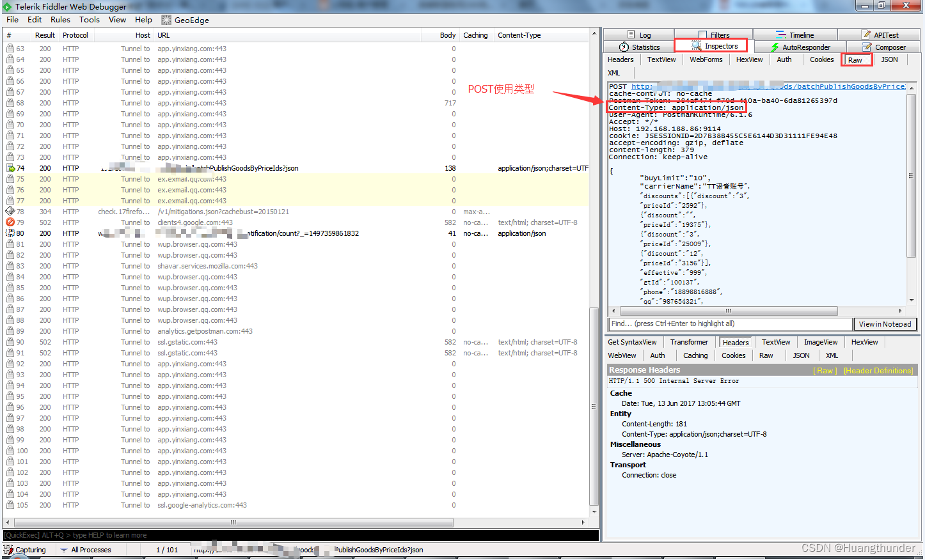Click the [Raw] link in Response Headers

(825, 371)
